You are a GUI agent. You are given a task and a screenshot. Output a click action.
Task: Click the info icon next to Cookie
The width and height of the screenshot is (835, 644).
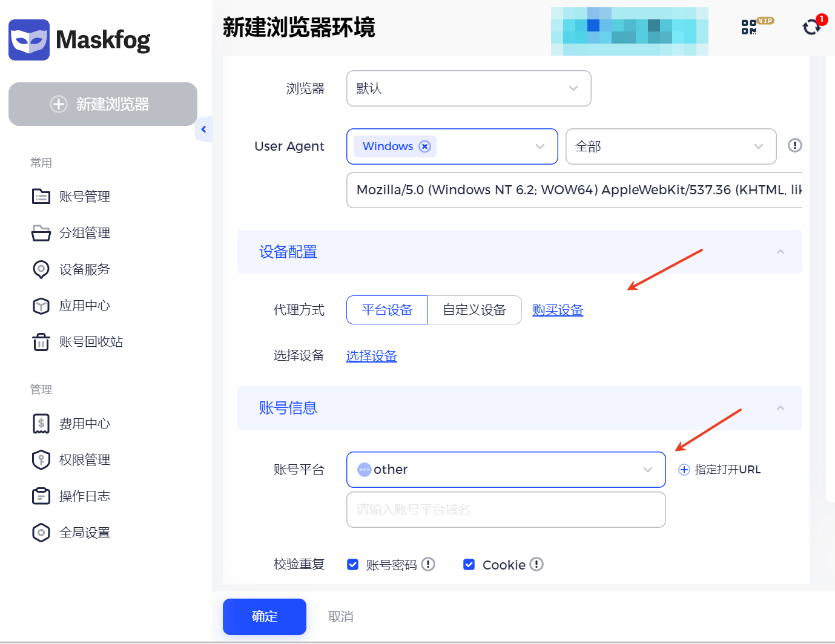[536, 564]
